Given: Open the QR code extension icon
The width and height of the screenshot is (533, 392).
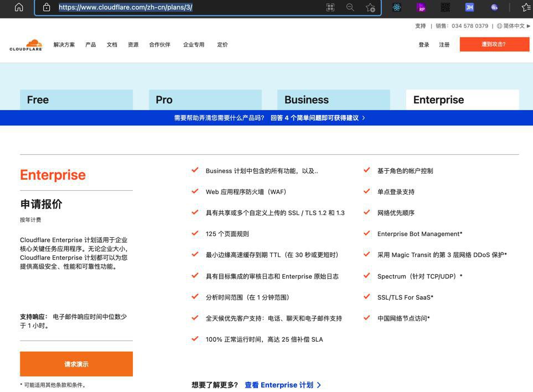Looking at the screenshot, I should 446,8.
